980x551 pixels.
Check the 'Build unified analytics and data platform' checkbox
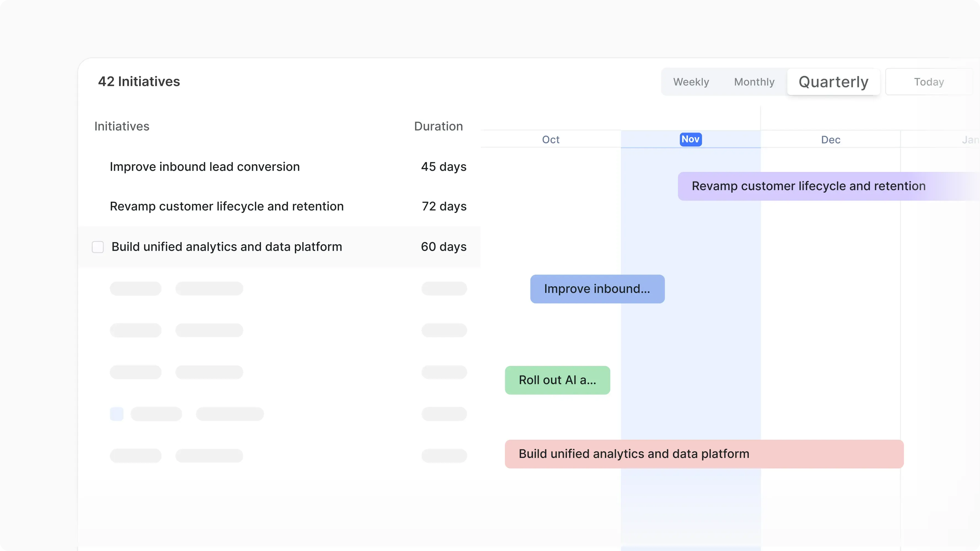(98, 247)
